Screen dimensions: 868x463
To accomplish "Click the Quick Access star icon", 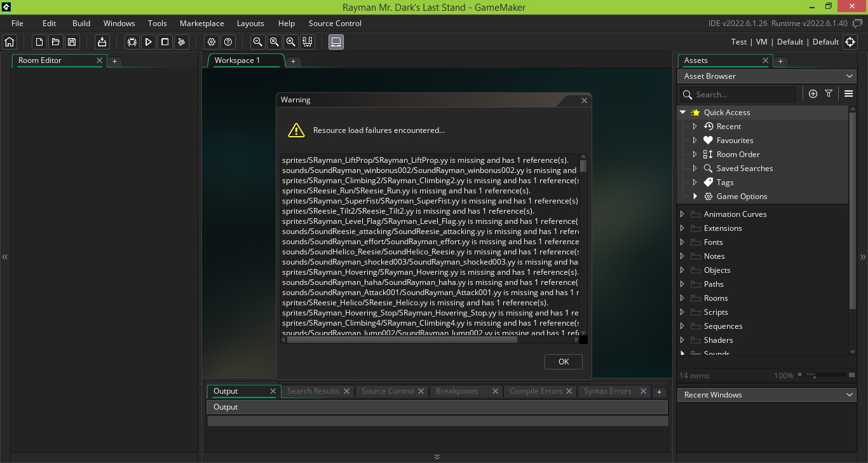I will coord(695,113).
